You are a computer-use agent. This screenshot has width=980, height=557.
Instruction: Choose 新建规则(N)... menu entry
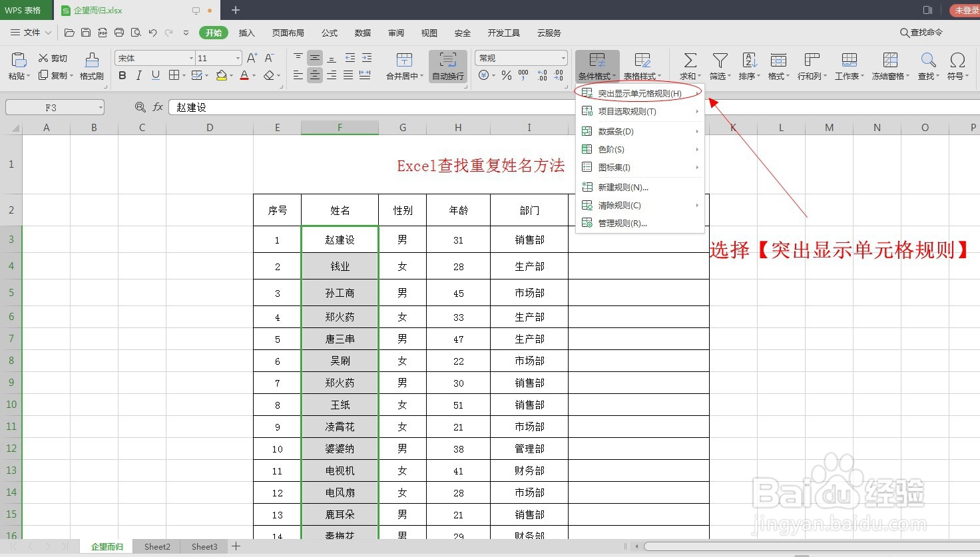[x=640, y=187]
